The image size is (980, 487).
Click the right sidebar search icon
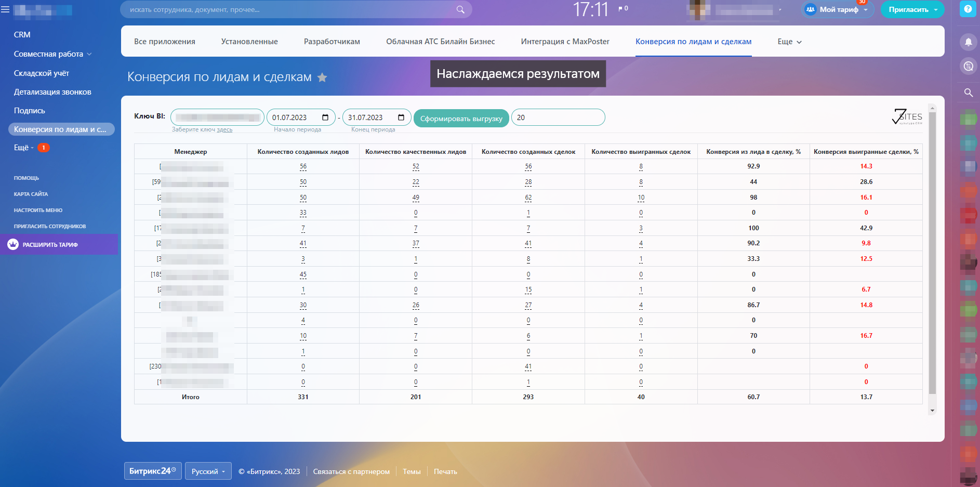[968, 93]
